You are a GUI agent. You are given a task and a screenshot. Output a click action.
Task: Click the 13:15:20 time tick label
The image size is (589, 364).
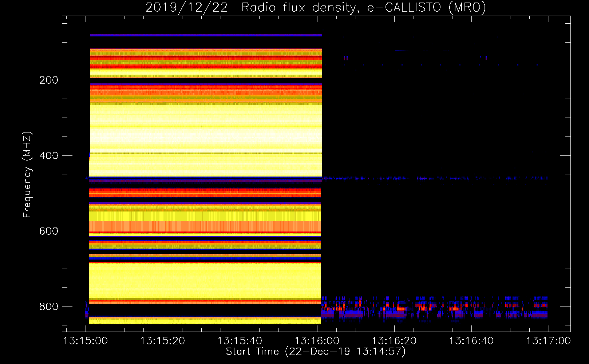click(x=163, y=341)
